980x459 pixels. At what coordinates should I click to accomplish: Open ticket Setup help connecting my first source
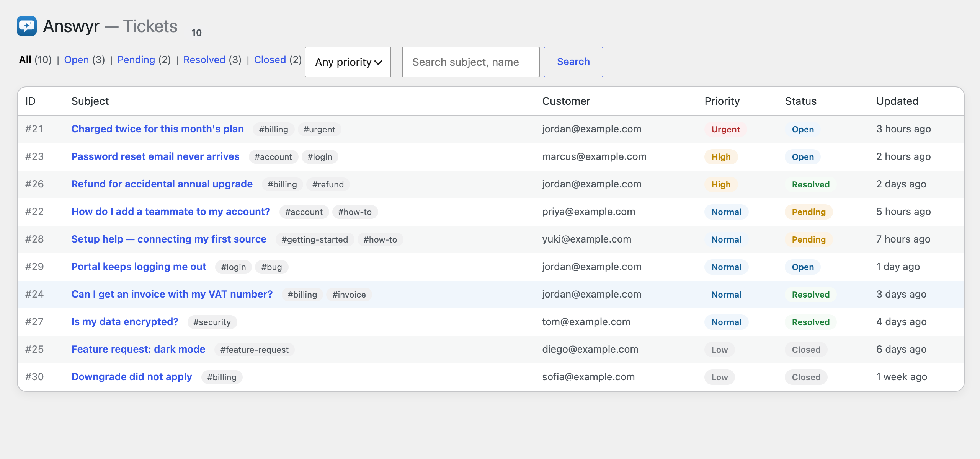pos(168,239)
